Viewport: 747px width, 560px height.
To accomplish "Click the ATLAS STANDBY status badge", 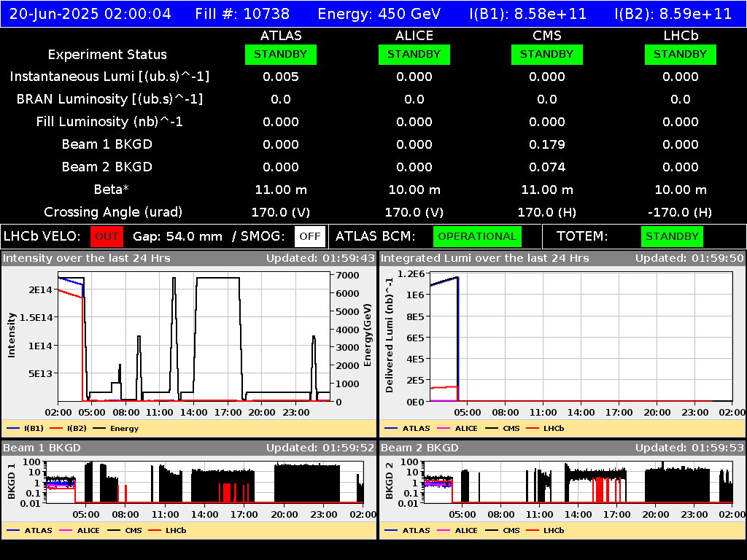I will [x=281, y=55].
